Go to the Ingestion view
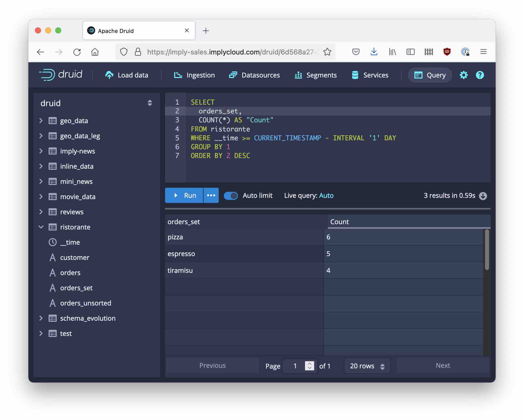 [x=194, y=75]
